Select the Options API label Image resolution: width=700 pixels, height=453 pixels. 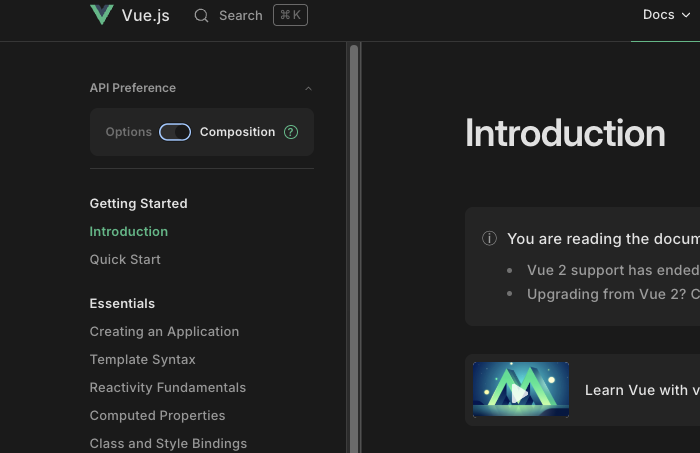tap(129, 132)
